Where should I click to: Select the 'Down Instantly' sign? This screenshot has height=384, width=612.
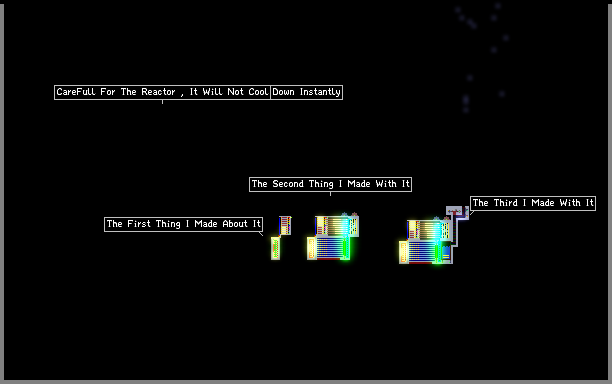[x=306, y=92]
